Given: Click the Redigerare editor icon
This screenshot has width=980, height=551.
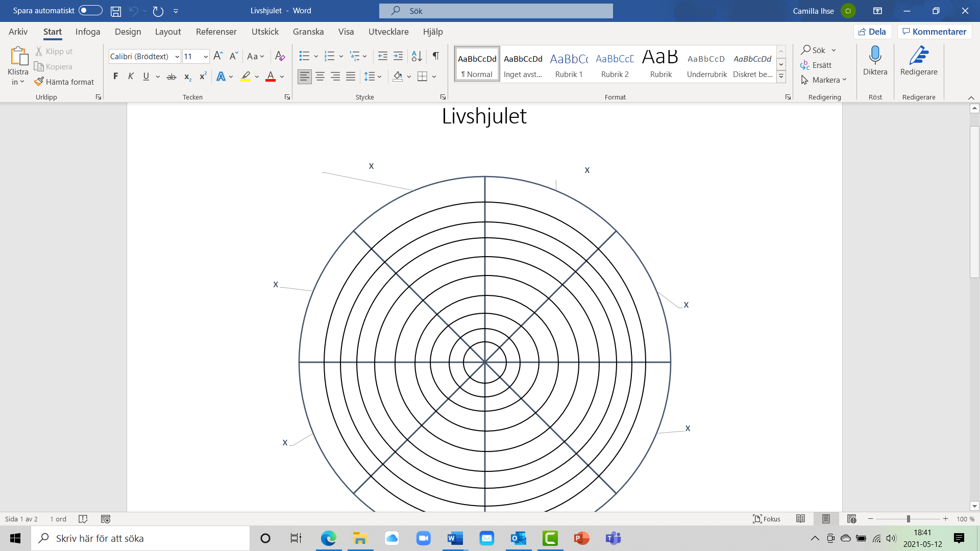Looking at the screenshot, I should (918, 55).
